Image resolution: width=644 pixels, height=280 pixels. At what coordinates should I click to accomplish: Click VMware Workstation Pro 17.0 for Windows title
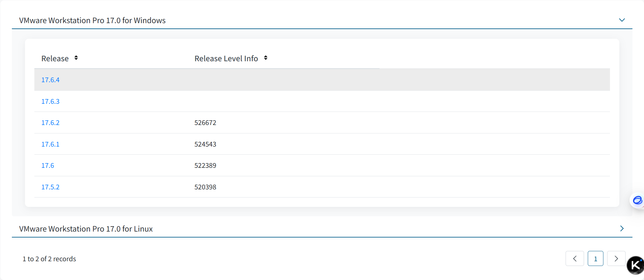92,20
